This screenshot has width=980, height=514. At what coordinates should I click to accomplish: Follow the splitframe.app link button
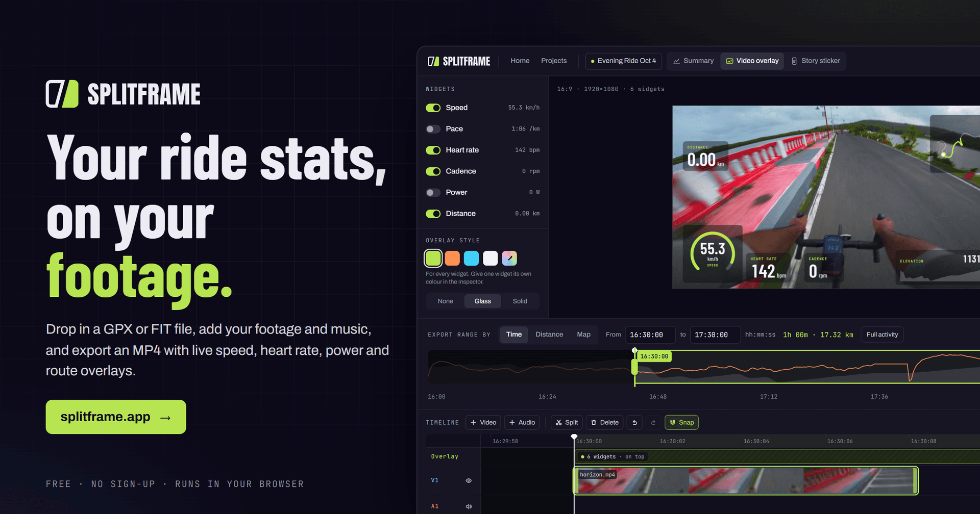pyautogui.click(x=116, y=417)
